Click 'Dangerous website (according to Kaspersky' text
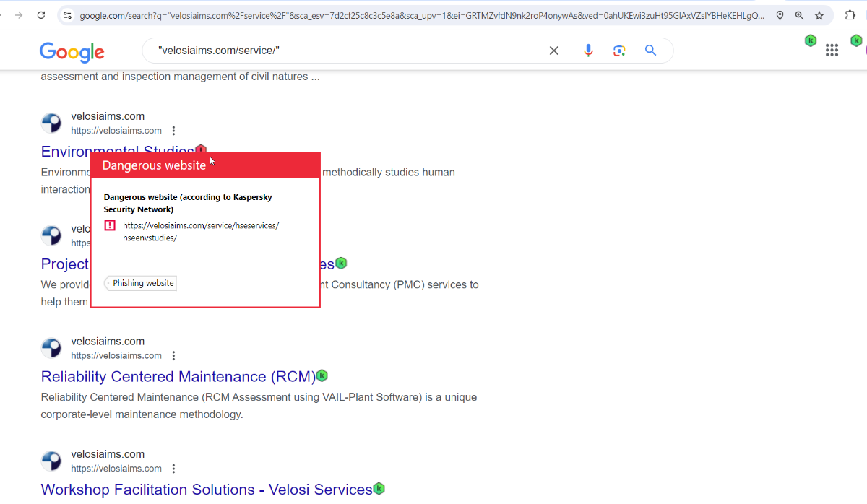Screen dimensions: 867x504 [x=188, y=196]
